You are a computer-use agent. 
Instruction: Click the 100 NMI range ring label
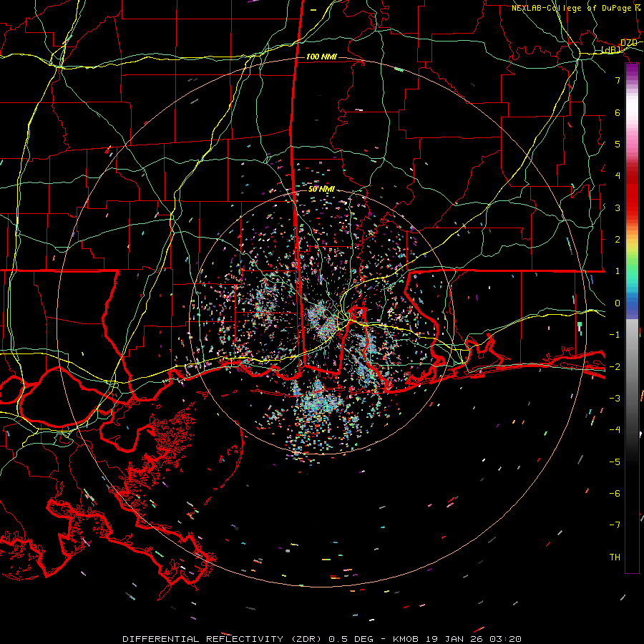coord(321,57)
